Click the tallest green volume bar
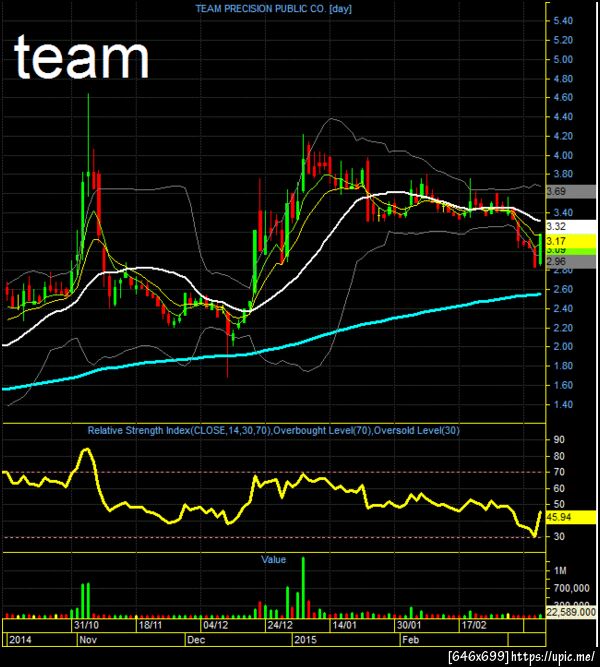Screen dimensions: 600x667 click(x=303, y=587)
